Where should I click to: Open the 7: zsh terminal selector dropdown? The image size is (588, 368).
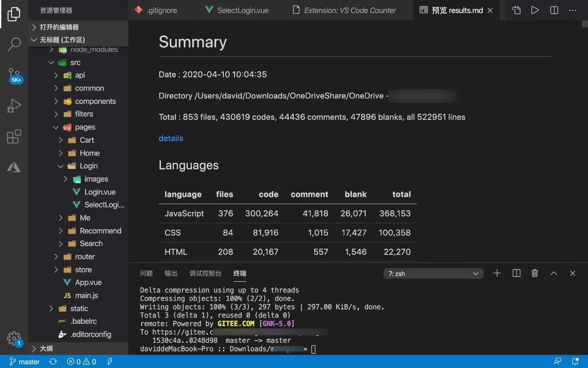click(433, 274)
